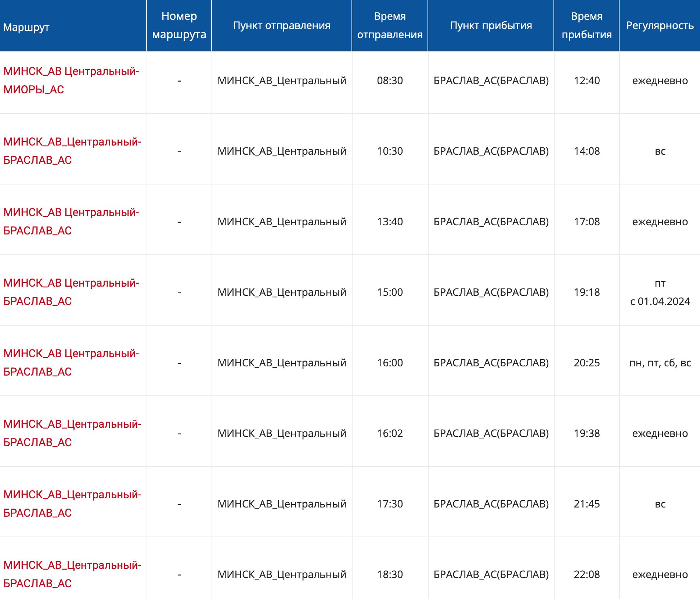Click departure point МИНСК_АВ_Центральный in 16:00 row

282,363
